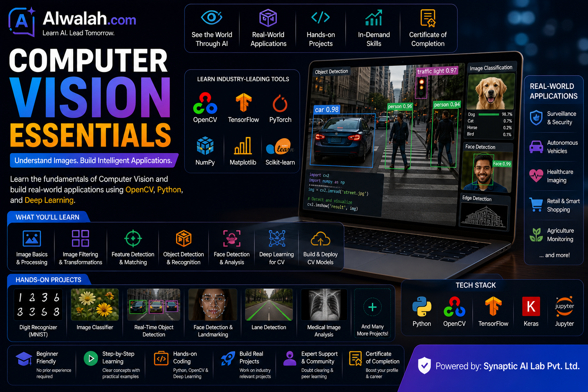Click the Matplotlib bar chart logo
The image size is (588, 392).
pos(243,146)
